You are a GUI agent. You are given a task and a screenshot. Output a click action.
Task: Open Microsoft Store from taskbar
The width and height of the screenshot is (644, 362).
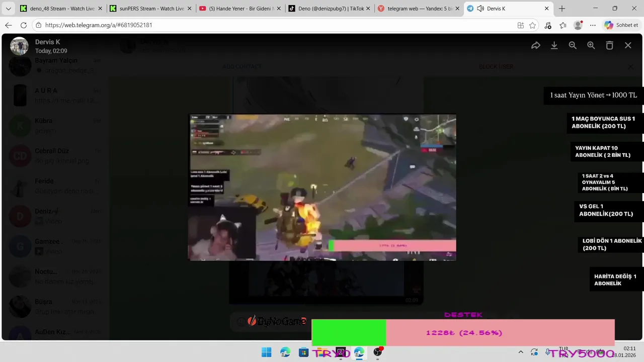tap(303, 352)
